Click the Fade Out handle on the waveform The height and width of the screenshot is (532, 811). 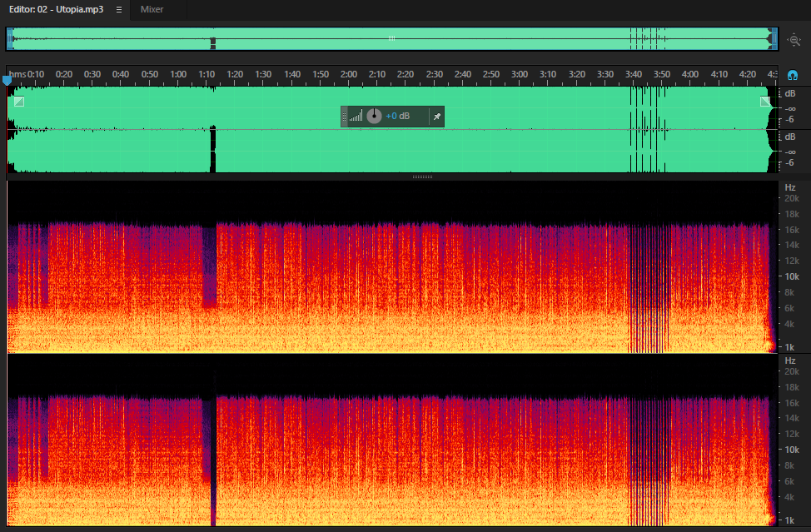click(765, 102)
